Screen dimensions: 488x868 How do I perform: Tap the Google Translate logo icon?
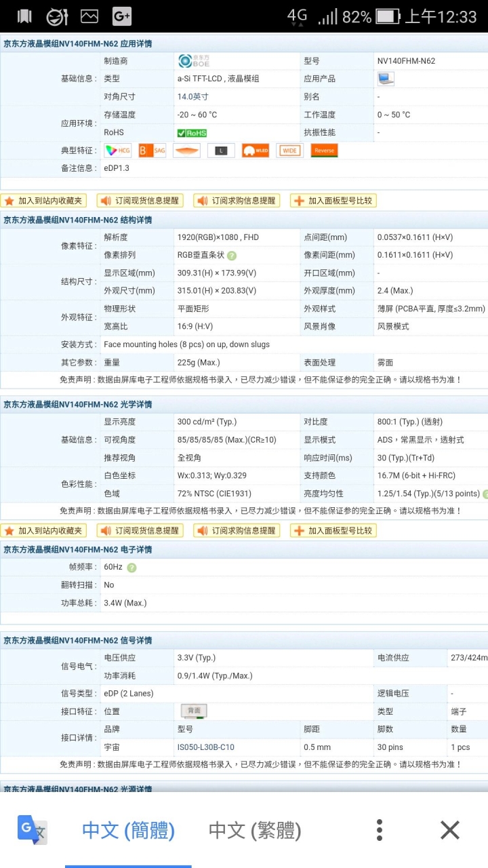pyautogui.click(x=32, y=830)
